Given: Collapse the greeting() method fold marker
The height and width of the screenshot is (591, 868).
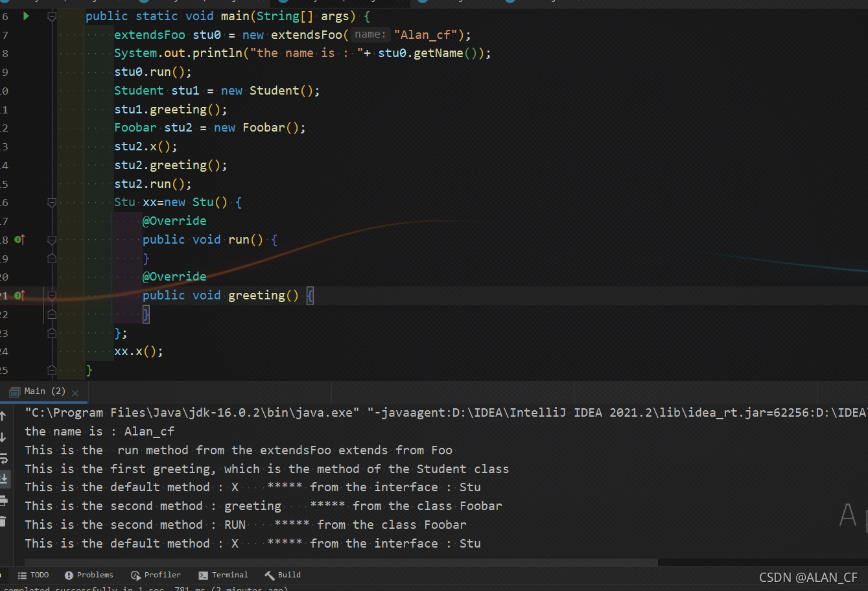Looking at the screenshot, I should [x=52, y=296].
